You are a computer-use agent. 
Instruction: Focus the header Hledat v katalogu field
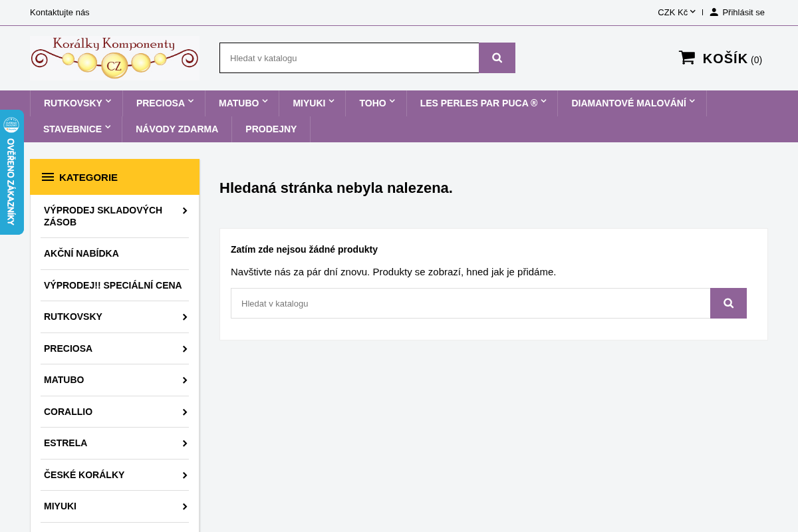coord(349,58)
